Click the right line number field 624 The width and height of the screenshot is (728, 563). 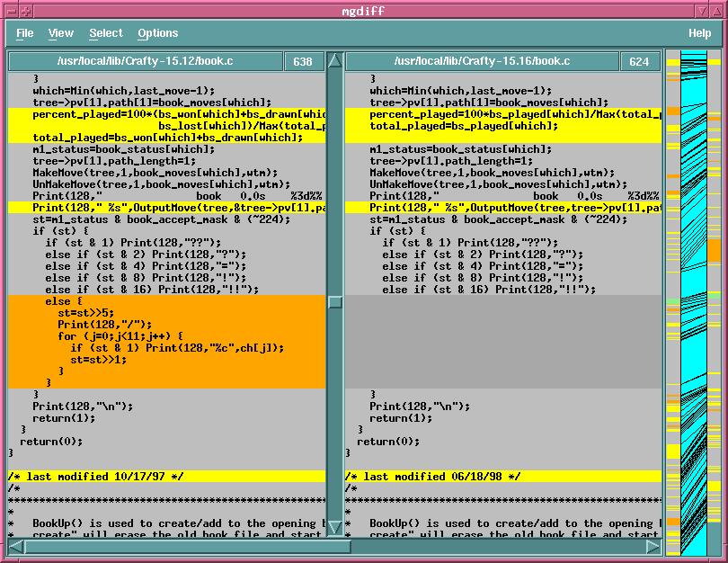pyautogui.click(x=639, y=61)
